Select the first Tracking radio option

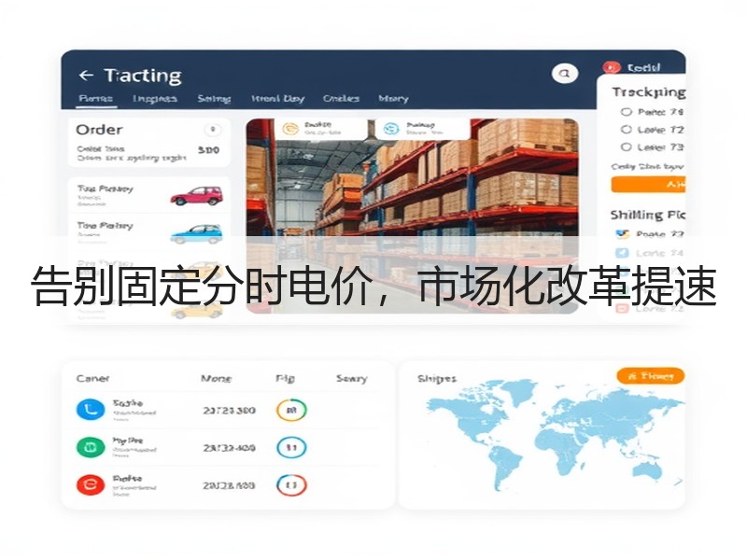[626, 112]
